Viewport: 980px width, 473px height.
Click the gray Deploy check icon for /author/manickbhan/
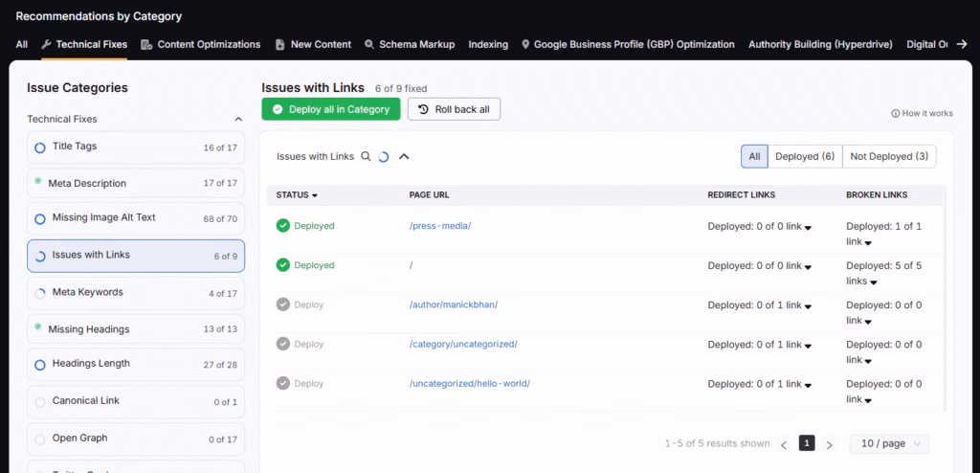[282, 304]
